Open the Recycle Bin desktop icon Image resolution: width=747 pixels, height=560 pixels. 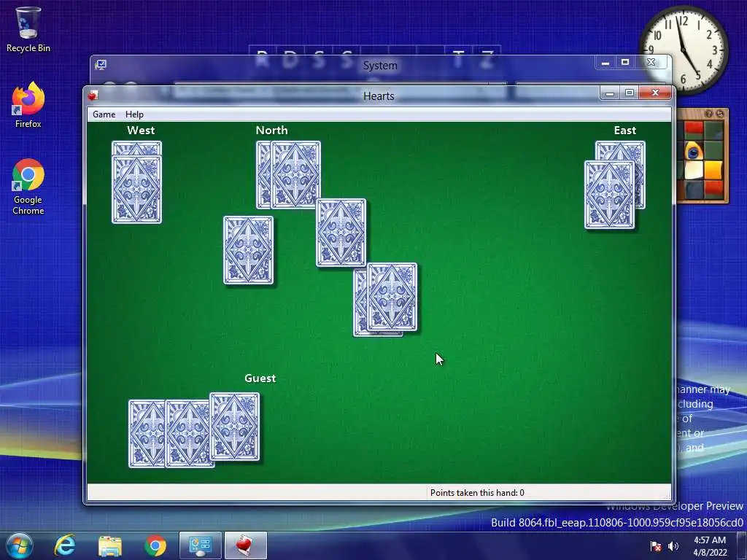pos(28,29)
